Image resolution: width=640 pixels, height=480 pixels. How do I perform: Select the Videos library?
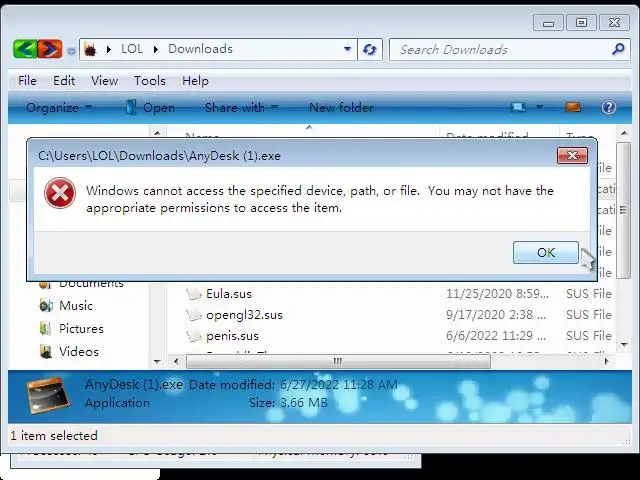79,351
